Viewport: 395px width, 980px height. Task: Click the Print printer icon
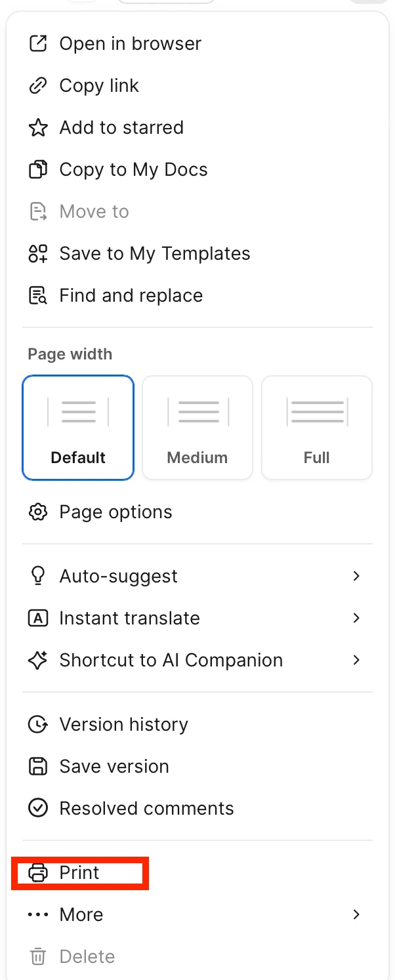point(38,873)
